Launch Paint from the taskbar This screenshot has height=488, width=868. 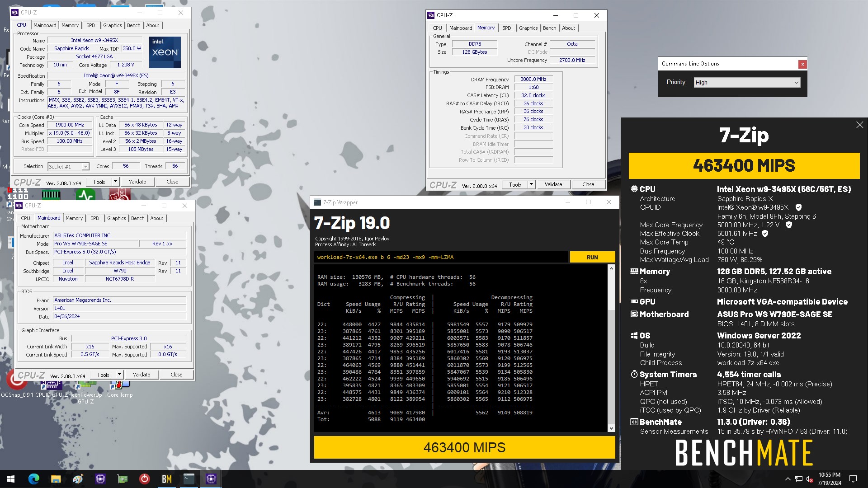(78, 479)
